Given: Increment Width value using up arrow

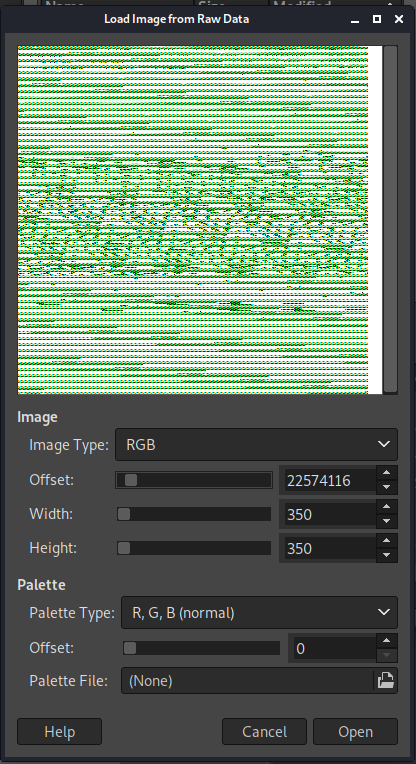Looking at the screenshot, I should [387, 507].
